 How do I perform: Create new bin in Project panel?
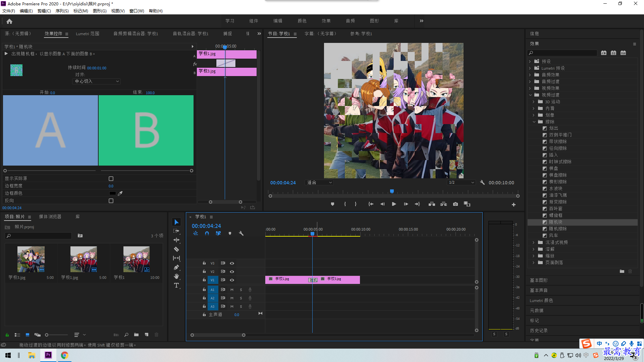point(136,335)
